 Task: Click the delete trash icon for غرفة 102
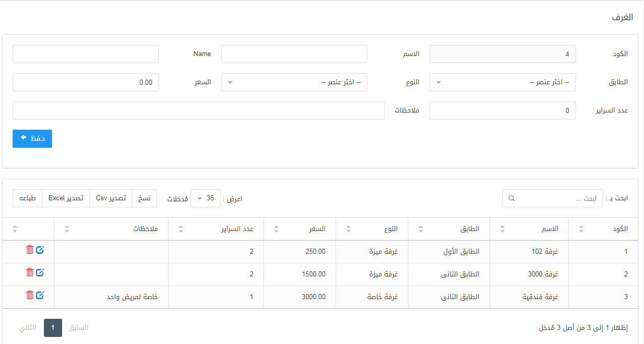(30, 250)
